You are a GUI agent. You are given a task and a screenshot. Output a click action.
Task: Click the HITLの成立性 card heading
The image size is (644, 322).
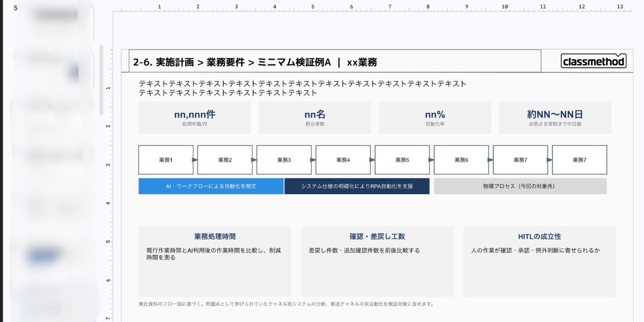click(x=539, y=236)
